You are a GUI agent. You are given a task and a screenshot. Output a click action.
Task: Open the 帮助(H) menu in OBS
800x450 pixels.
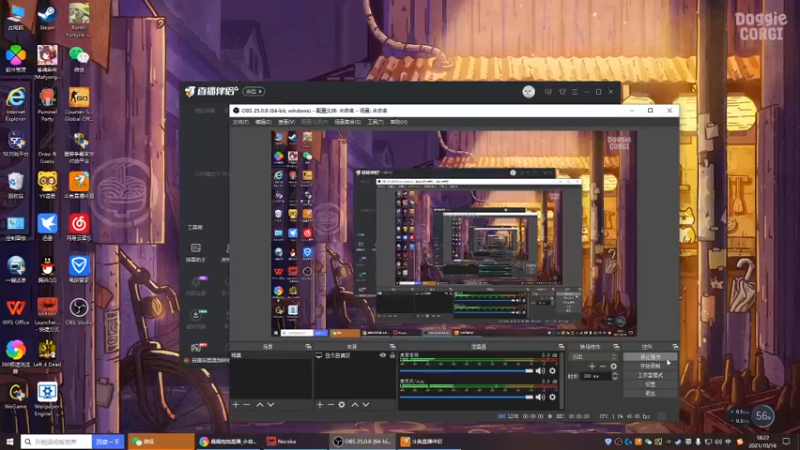[x=398, y=122]
